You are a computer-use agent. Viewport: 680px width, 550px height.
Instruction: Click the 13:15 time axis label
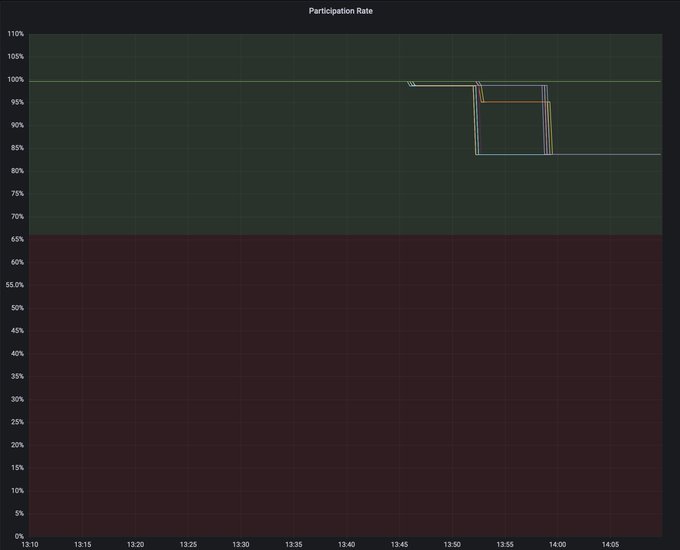pos(82,544)
